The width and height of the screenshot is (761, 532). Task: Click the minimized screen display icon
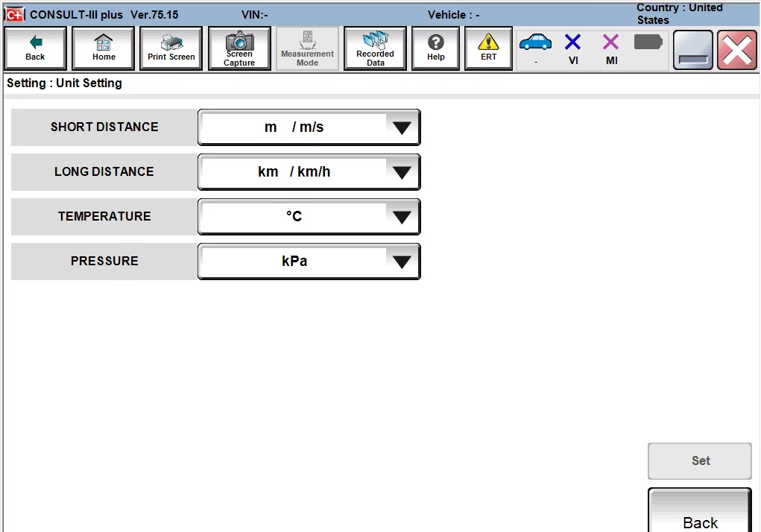coord(692,50)
